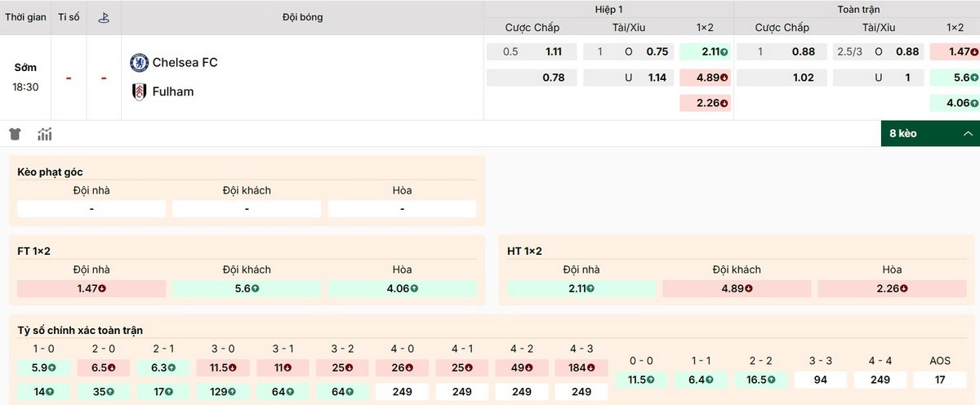Click the Chelsea FC club crest

[139, 62]
